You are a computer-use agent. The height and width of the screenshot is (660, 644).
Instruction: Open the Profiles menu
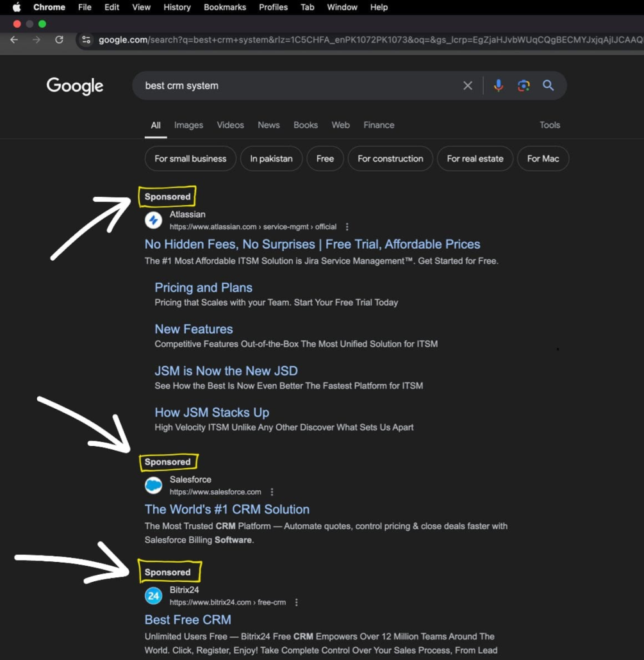273,7
